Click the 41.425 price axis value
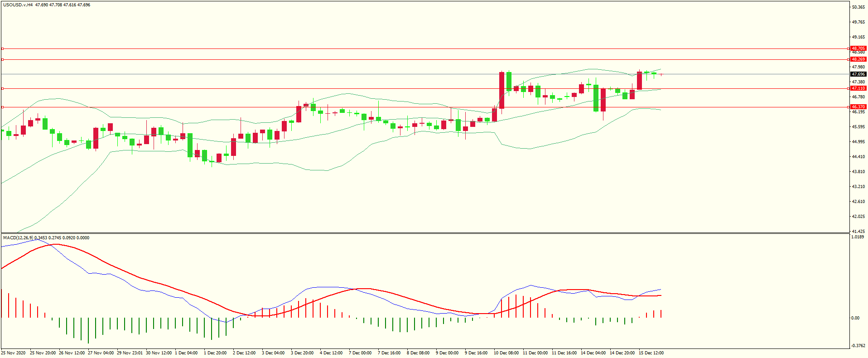This screenshot has width=868, height=358. [858, 232]
